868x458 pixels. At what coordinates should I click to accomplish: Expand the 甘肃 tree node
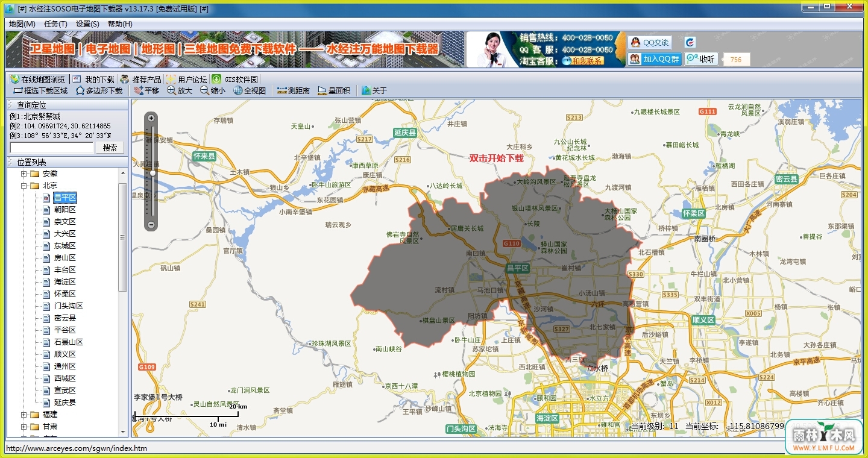tap(24, 427)
